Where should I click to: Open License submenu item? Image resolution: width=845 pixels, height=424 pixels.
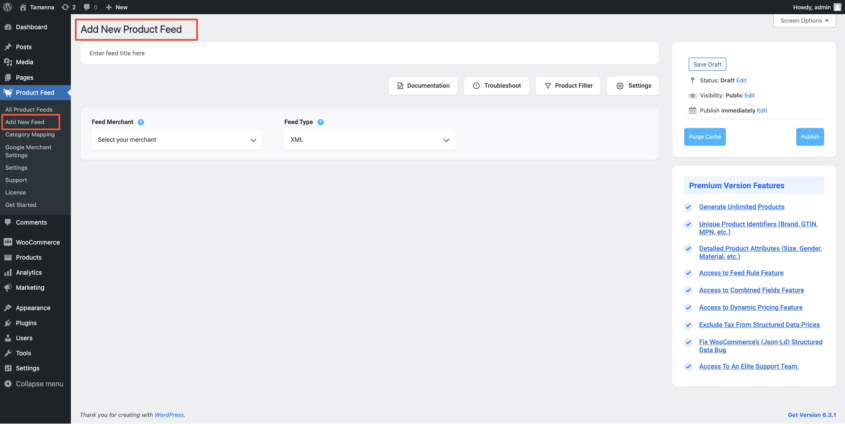coord(16,192)
